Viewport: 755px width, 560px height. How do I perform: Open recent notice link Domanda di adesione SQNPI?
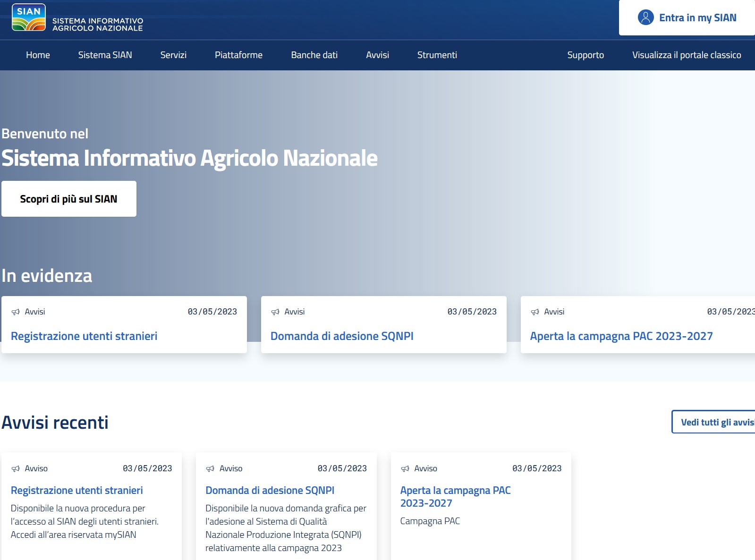click(270, 490)
